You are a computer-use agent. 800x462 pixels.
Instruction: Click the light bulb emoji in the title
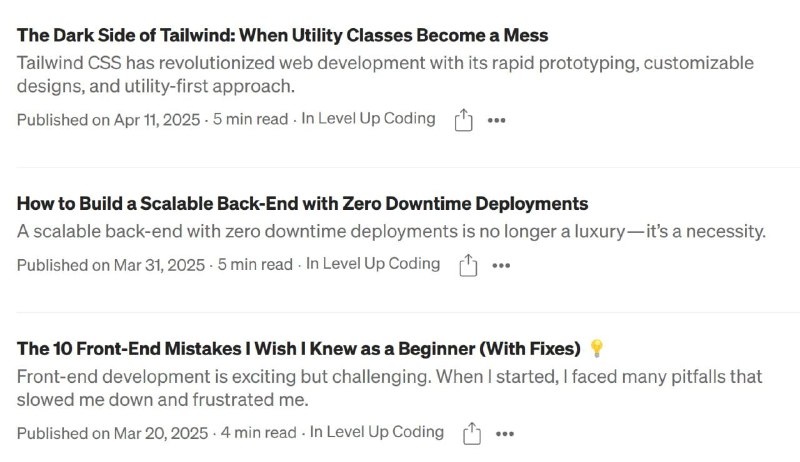tap(596, 348)
